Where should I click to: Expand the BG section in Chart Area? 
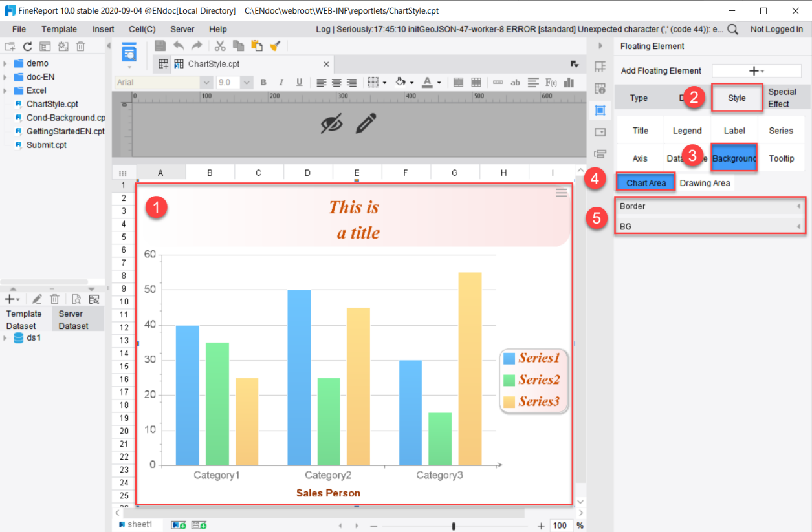pos(710,226)
